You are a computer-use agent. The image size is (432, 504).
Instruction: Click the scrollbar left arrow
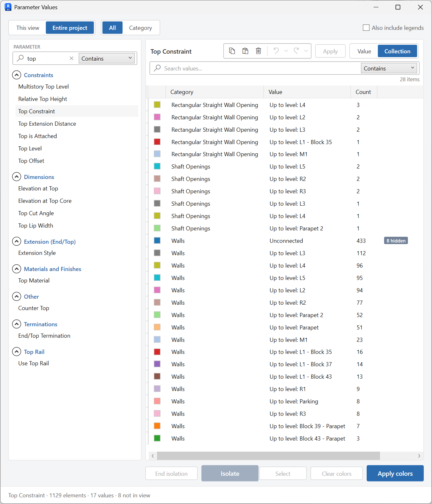pos(153,456)
